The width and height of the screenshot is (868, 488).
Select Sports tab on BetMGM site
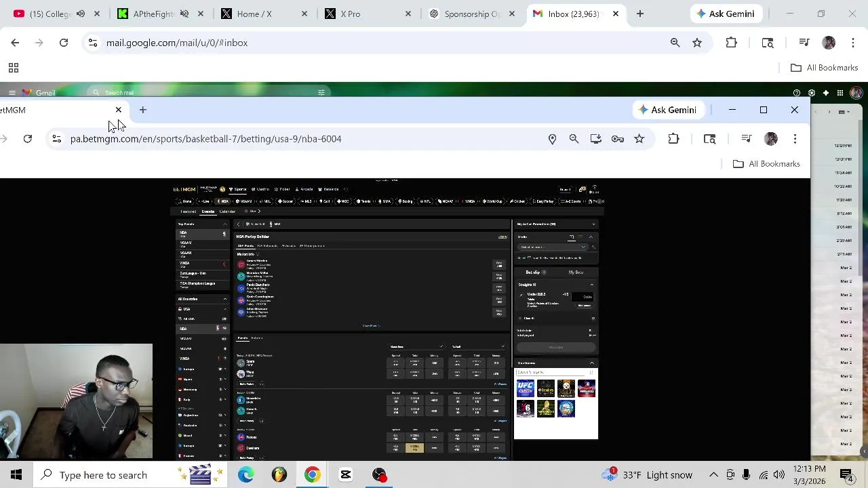coord(238,189)
